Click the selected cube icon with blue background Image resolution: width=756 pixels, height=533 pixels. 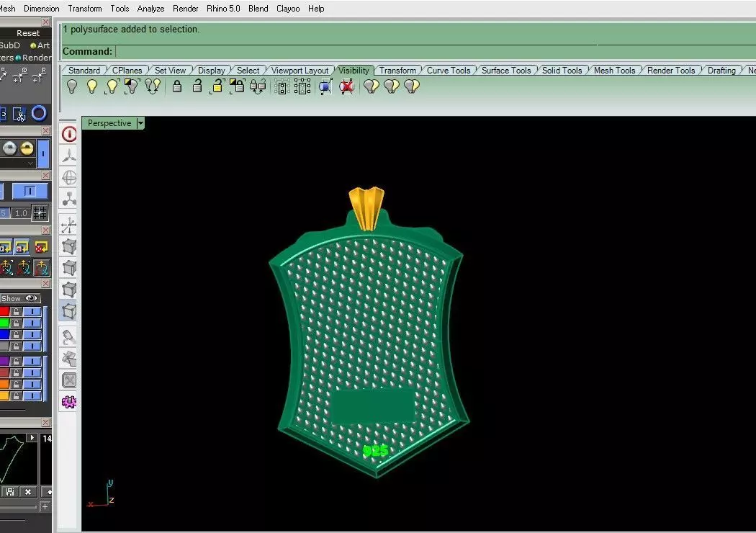pyautogui.click(x=69, y=311)
